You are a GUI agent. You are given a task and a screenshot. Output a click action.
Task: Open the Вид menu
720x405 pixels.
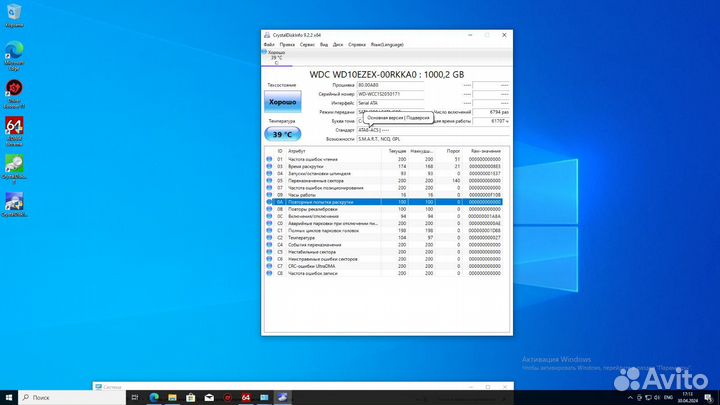point(324,45)
